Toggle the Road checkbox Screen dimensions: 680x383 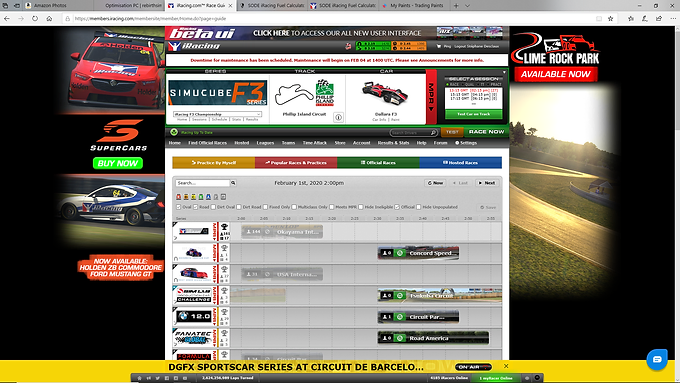point(196,207)
